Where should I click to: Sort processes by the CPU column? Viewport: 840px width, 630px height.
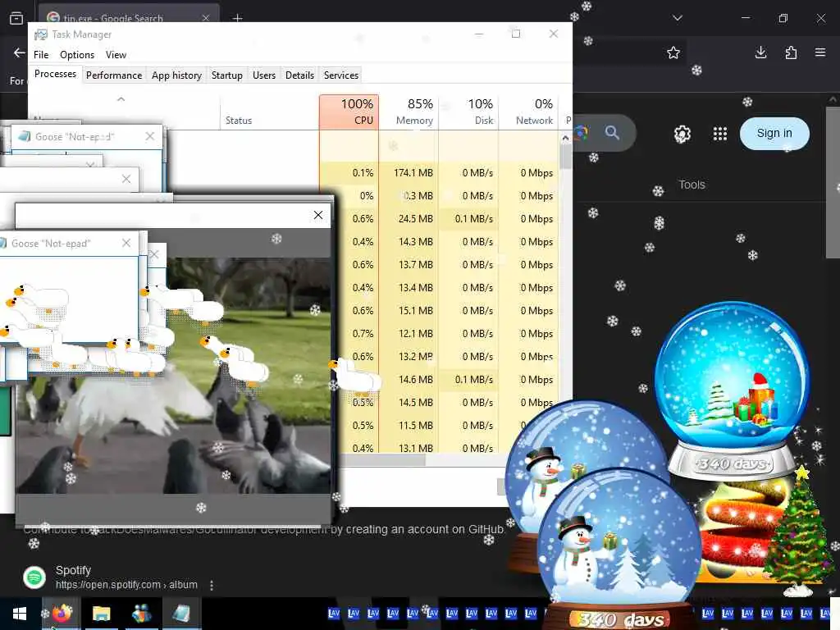[x=349, y=112]
